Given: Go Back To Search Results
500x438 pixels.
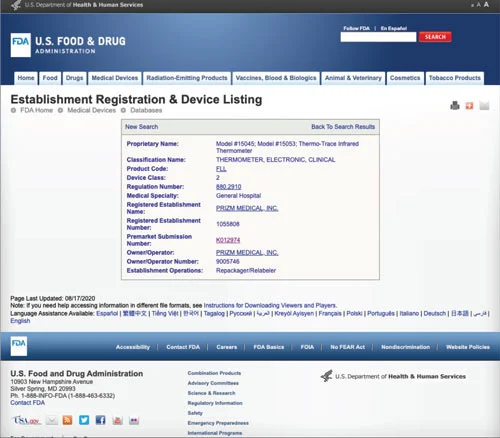Looking at the screenshot, I should pyautogui.click(x=343, y=127).
